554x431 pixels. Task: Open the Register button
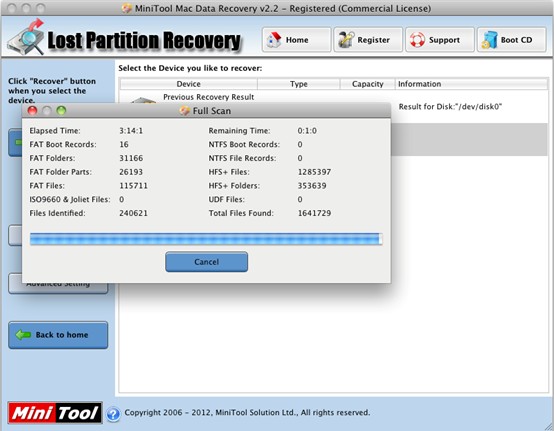tap(368, 40)
